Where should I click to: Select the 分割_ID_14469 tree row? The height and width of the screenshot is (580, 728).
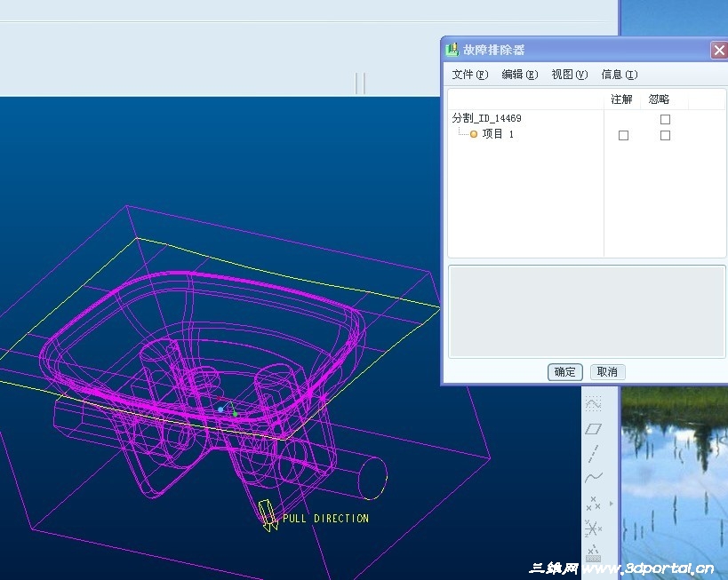(x=486, y=118)
